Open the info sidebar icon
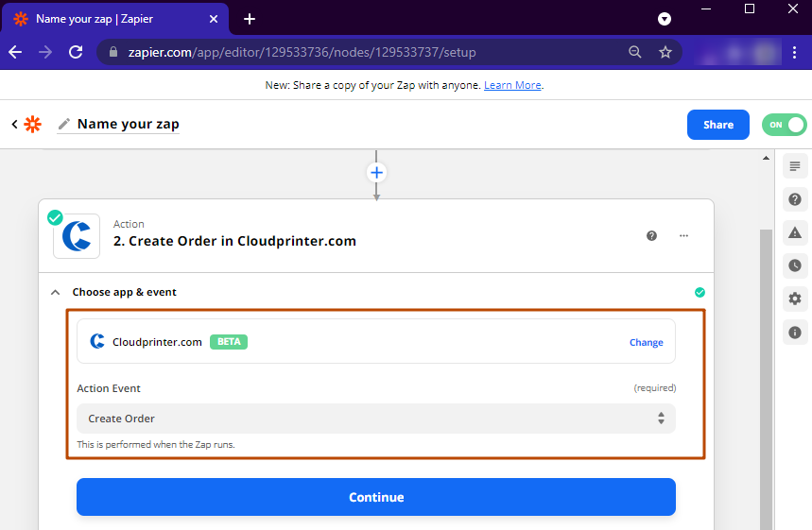Image resolution: width=812 pixels, height=530 pixels. [795, 333]
